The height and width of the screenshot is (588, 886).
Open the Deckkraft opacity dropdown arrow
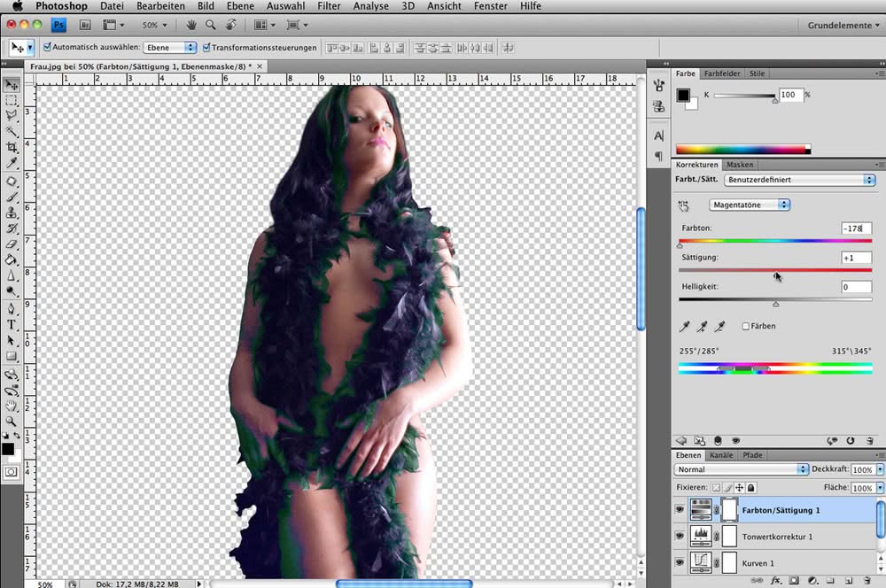pyautogui.click(x=880, y=469)
